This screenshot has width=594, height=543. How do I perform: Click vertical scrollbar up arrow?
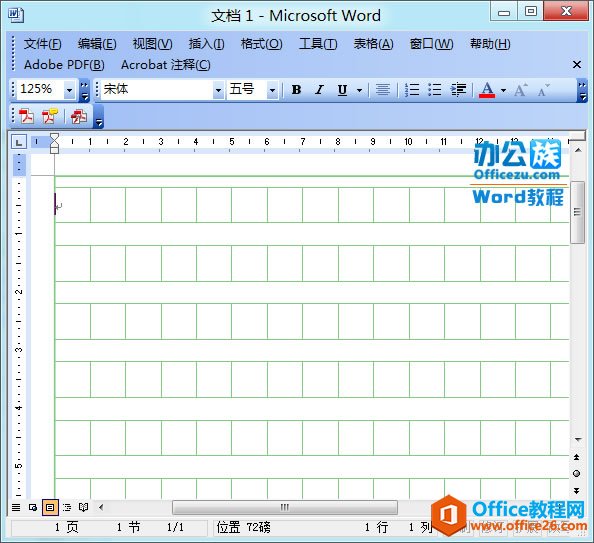(x=577, y=150)
